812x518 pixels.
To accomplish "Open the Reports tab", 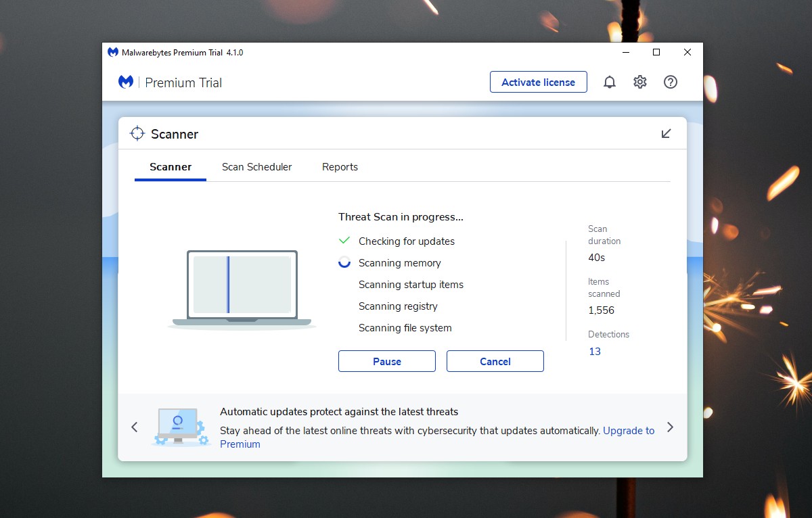I will [x=340, y=167].
